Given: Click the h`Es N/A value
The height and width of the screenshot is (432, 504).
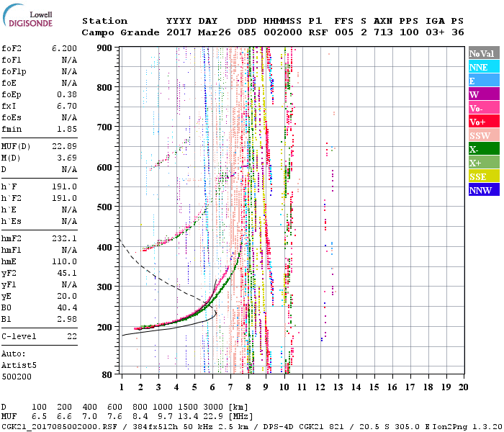Looking at the screenshot, I should click(x=69, y=222).
